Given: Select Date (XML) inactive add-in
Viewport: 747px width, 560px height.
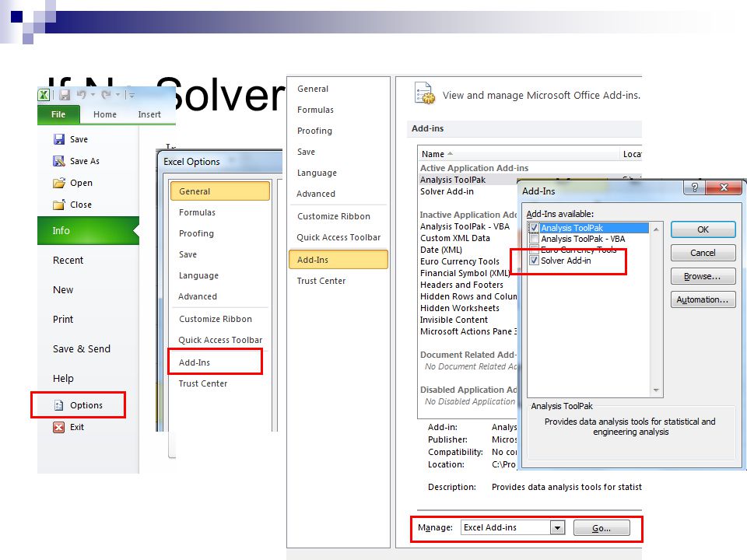Looking at the screenshot, I should (441, 250).
